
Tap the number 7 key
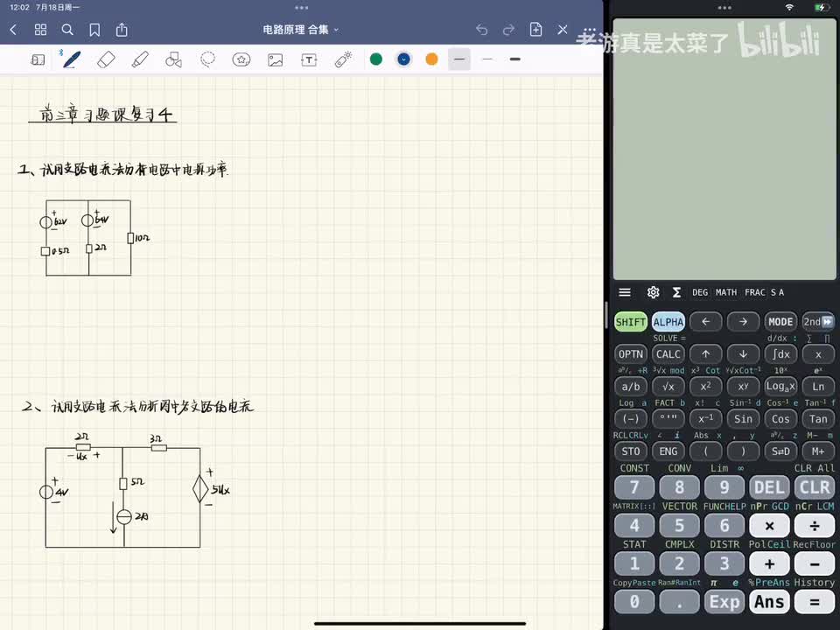pos(634,487)
